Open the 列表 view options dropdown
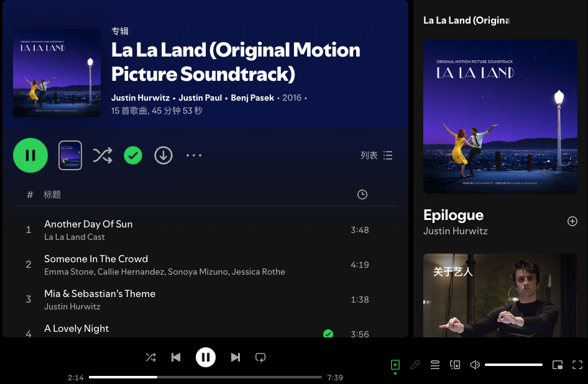 [376, 155]
